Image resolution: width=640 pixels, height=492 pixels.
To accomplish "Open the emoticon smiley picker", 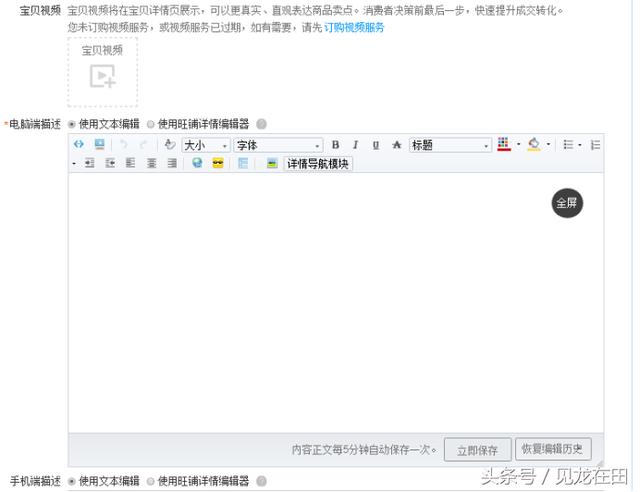I will coord(218,163).
